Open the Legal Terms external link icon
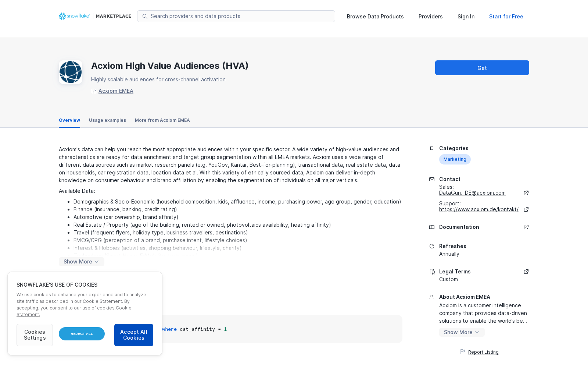The height and width of the screenshot is (368, 588). click(526, 272)
